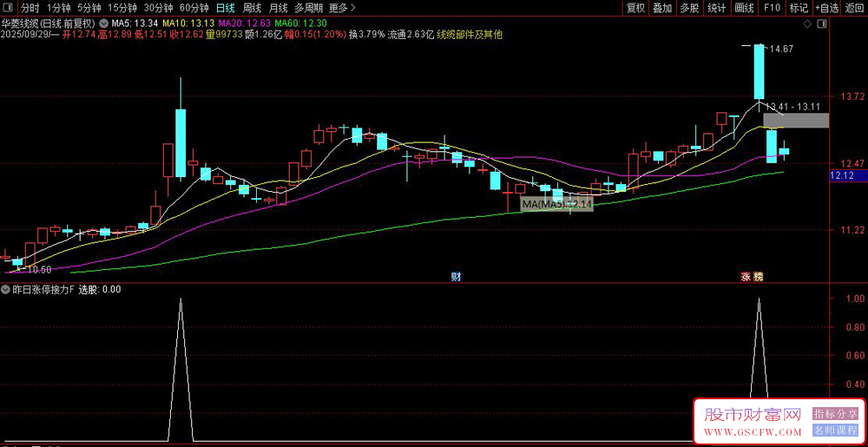Click the 流通2.63亿 float readout

[411, 35]
